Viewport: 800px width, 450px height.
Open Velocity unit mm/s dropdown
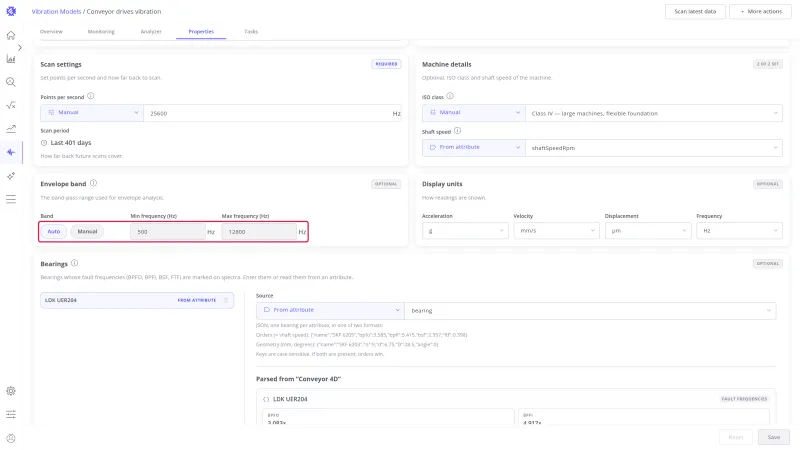click(x=556, y=231)
